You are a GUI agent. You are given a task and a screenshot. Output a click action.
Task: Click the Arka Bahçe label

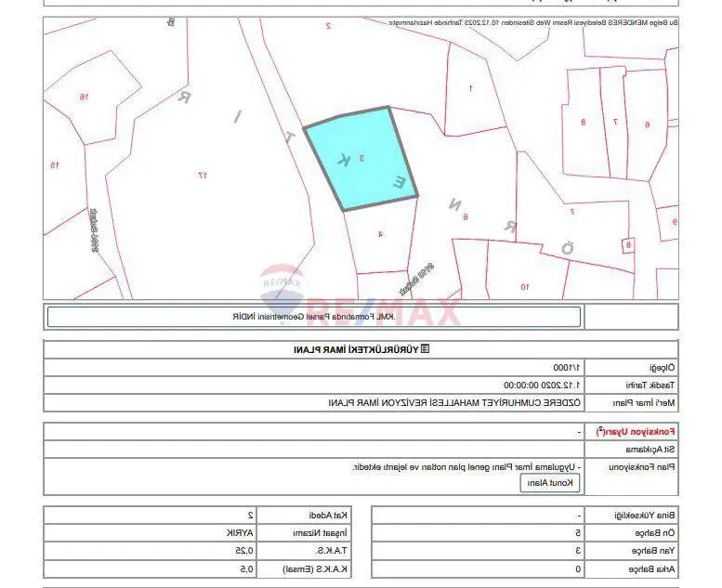[651, 569]
